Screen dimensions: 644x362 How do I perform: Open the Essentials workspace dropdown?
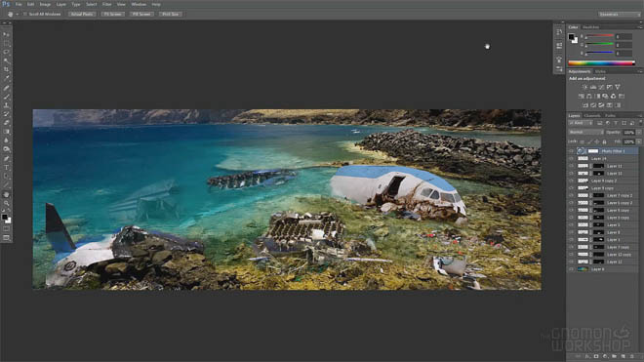click(x=619, y=15)
